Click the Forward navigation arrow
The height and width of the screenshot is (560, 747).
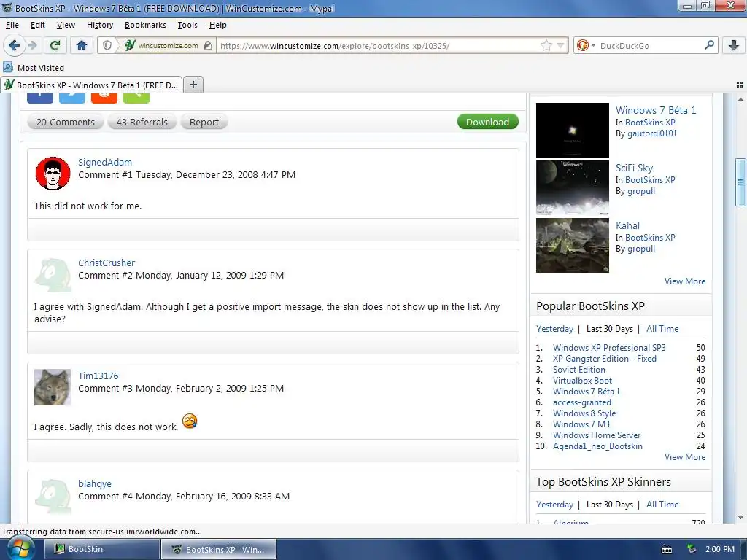pyautogui.click(x=33, y=46)
